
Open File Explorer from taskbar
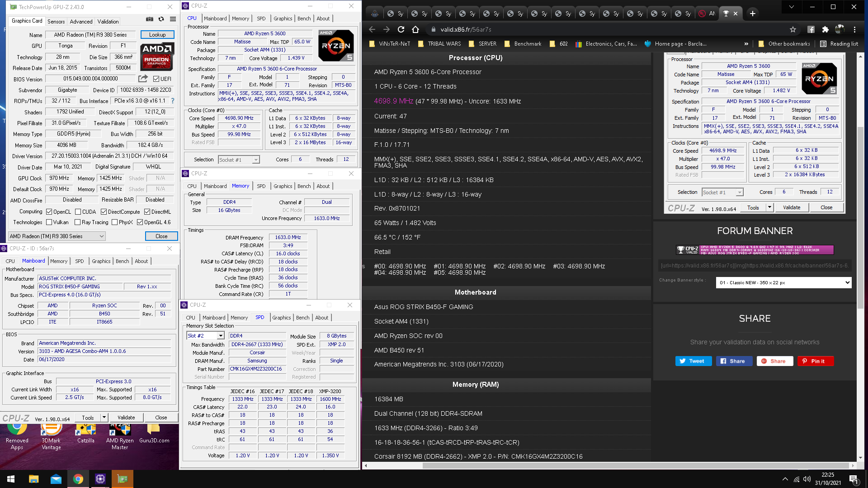[x=33, y=479]
